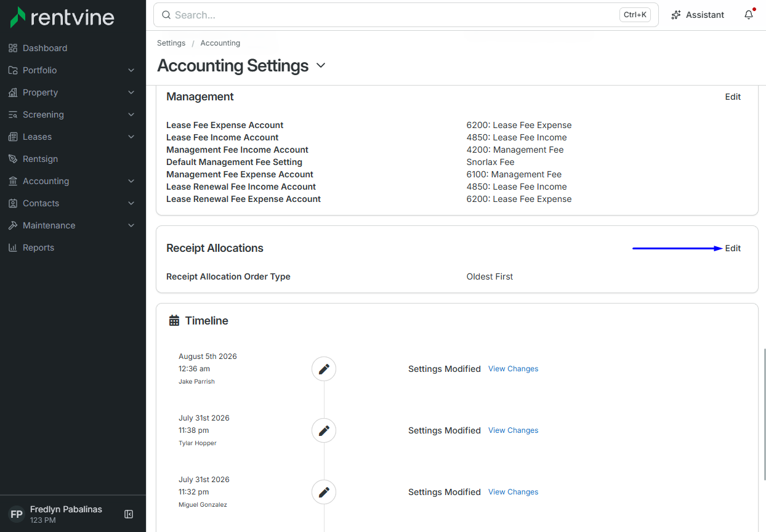Open the Assistant sparkle icon
This screenshot has width=766, height=532.
[676, 15]
